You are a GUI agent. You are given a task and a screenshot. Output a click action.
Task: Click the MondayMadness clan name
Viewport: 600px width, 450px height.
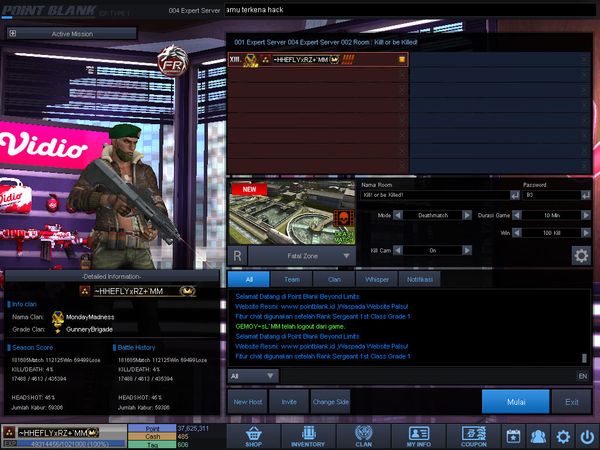[x=90, y=317]
